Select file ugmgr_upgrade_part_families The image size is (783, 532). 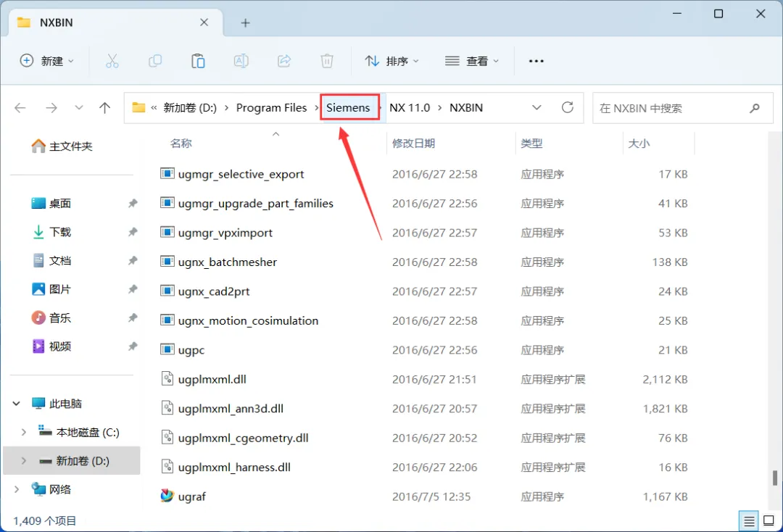click(x=256, y=203)
